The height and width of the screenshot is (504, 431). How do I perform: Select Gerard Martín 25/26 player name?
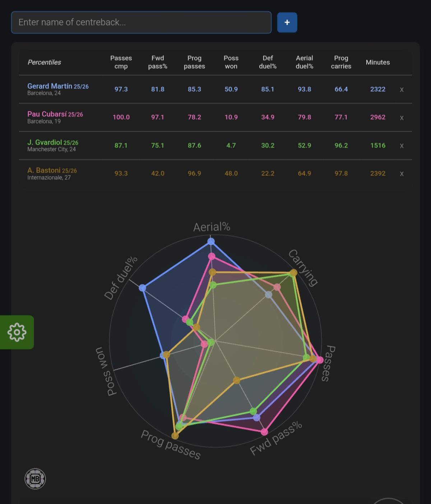[x=58, y=86]
